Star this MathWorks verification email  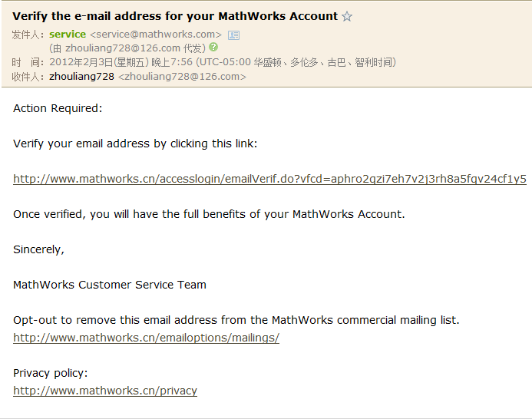pyautogui.click(x=347, y=16)
